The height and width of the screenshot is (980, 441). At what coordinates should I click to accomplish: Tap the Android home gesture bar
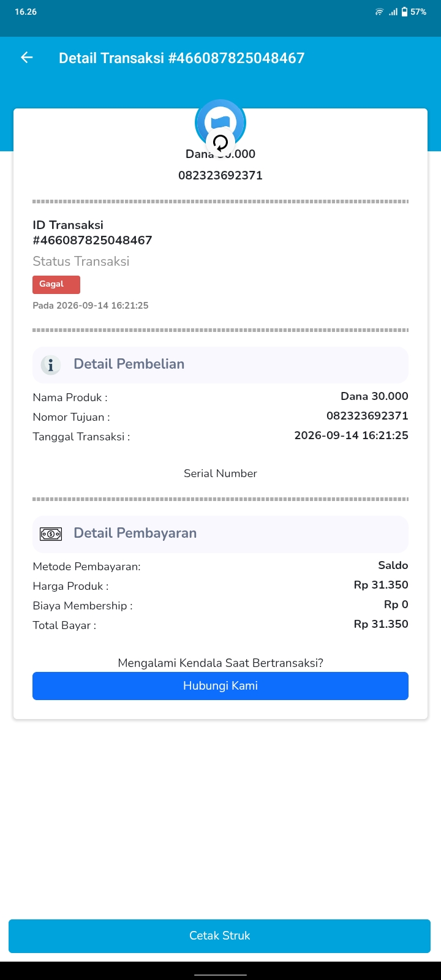coord(221,974)
